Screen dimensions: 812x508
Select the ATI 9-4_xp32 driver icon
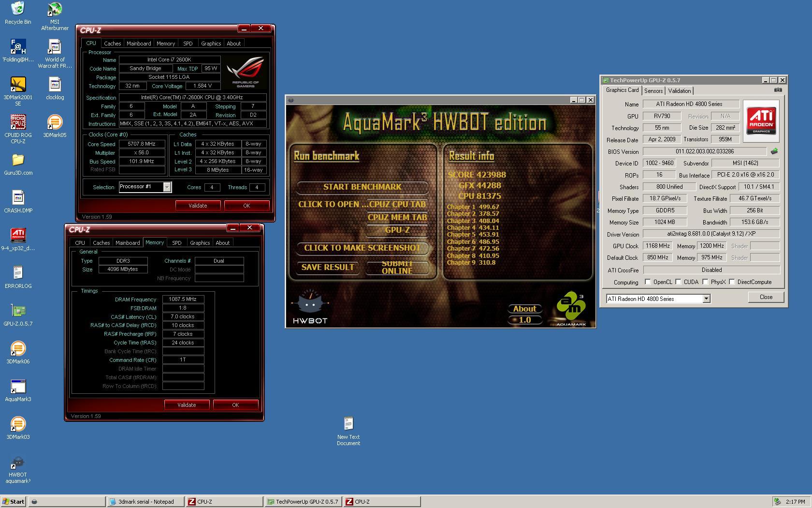pos(18,239)
